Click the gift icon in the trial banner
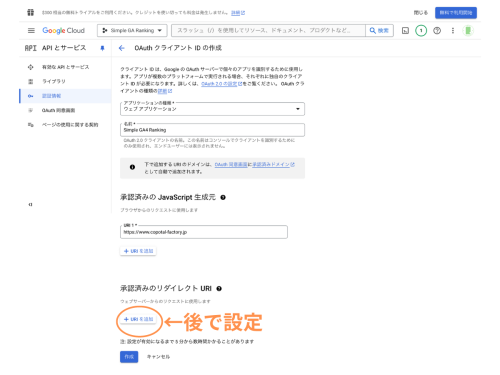 (x=30, y=13)
